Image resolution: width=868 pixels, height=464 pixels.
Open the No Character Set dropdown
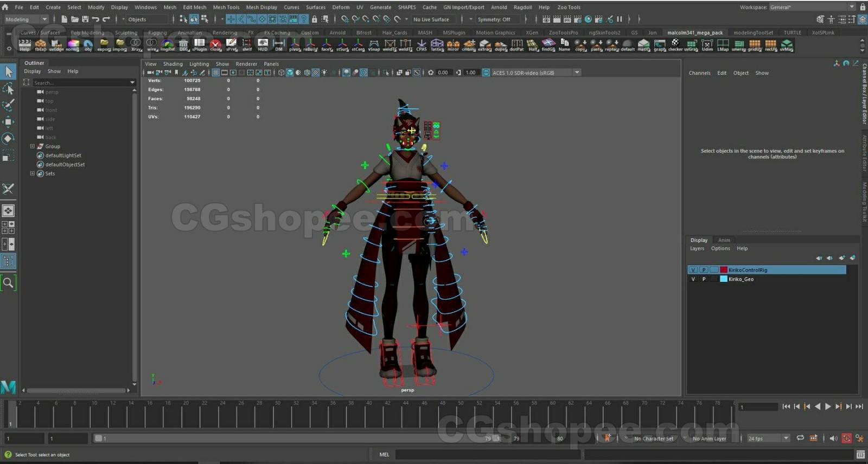point(654,439)
